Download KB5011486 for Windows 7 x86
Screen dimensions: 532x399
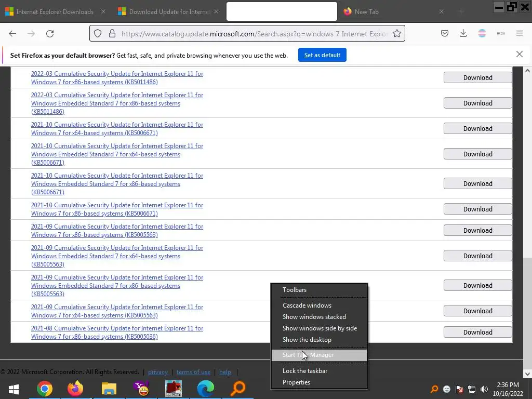pyautogui.click(x=477, y=77)
